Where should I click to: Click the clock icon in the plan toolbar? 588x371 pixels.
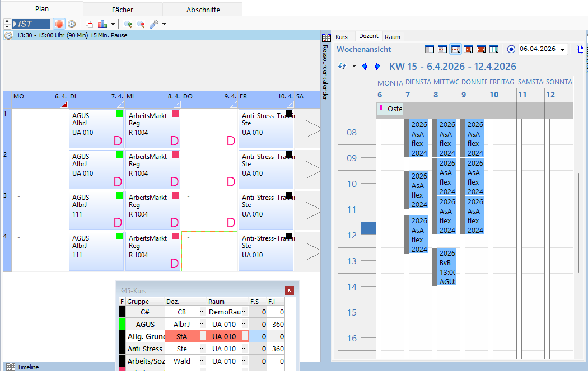(72, 24)
